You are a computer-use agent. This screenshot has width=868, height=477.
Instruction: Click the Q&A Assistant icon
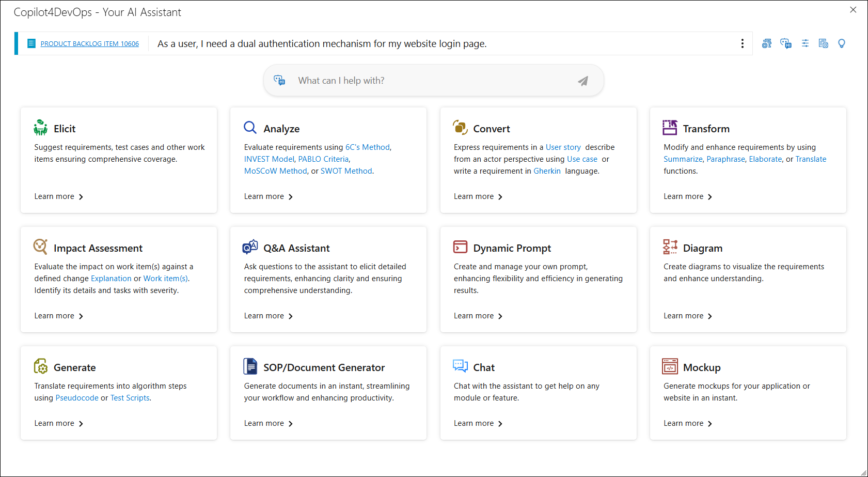[250, 247]
